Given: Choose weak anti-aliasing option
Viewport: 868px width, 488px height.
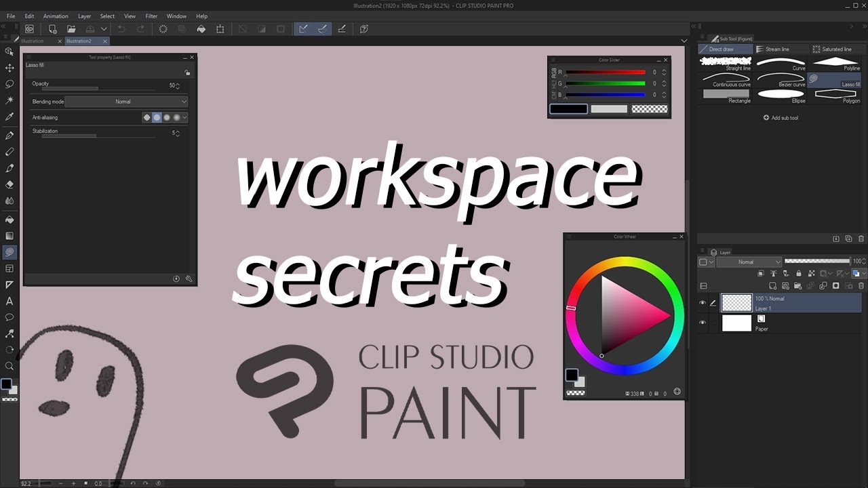Looking at the screenshot, I should [157, 117].
